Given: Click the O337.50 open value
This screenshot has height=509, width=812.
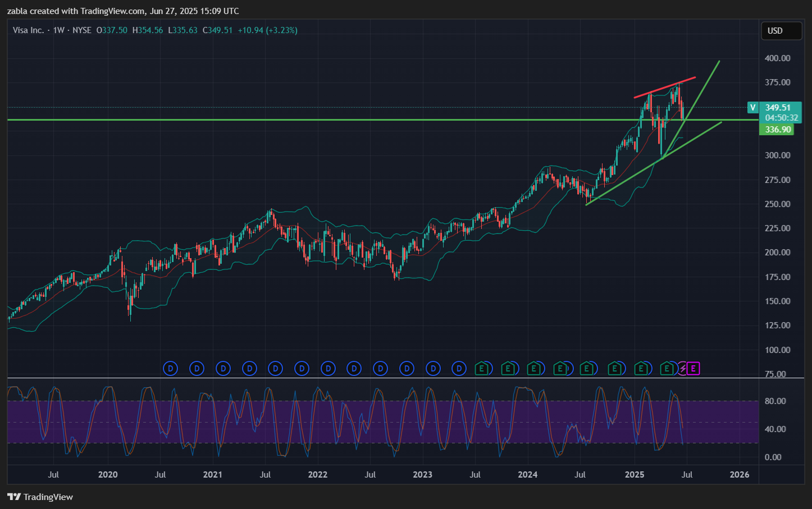Looking at the screenshot, I should point(112,30).
